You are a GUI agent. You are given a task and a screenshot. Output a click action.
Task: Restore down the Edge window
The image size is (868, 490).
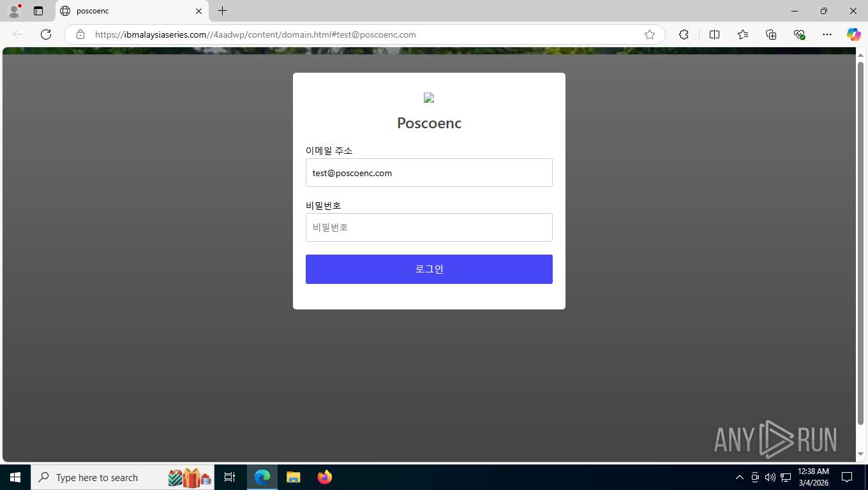824,11
